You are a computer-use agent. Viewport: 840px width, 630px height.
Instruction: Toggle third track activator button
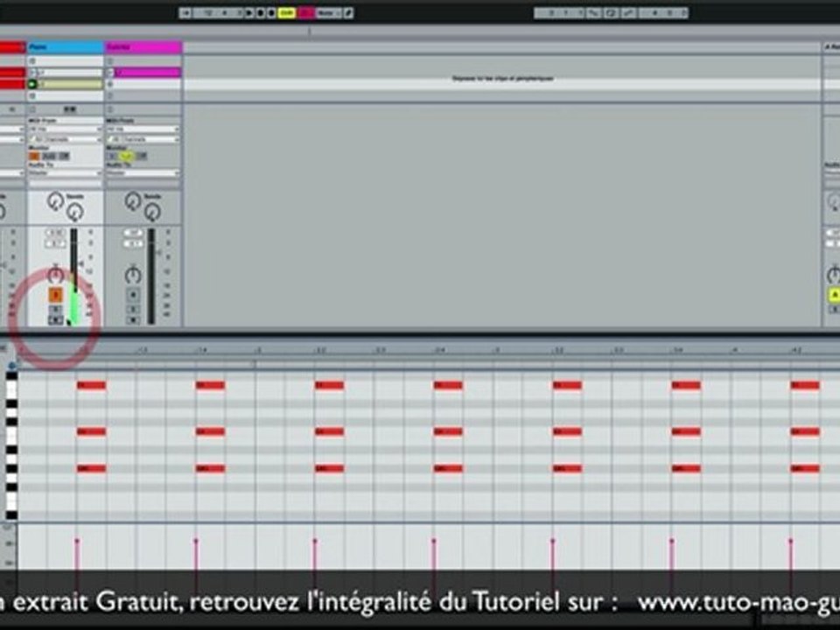pos(133,295)
